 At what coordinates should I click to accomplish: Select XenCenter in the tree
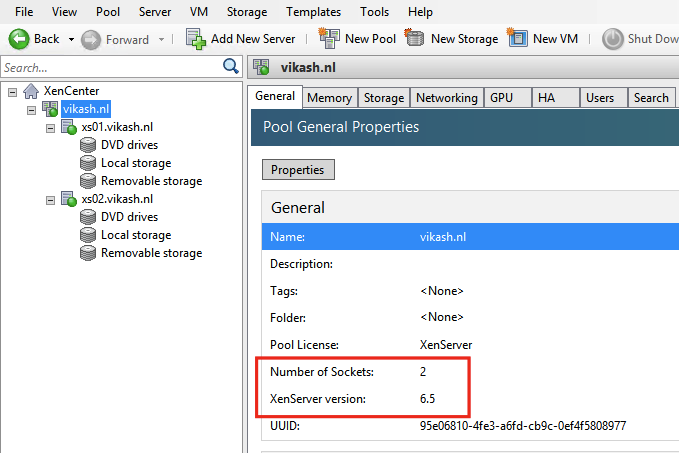point(71,91)
